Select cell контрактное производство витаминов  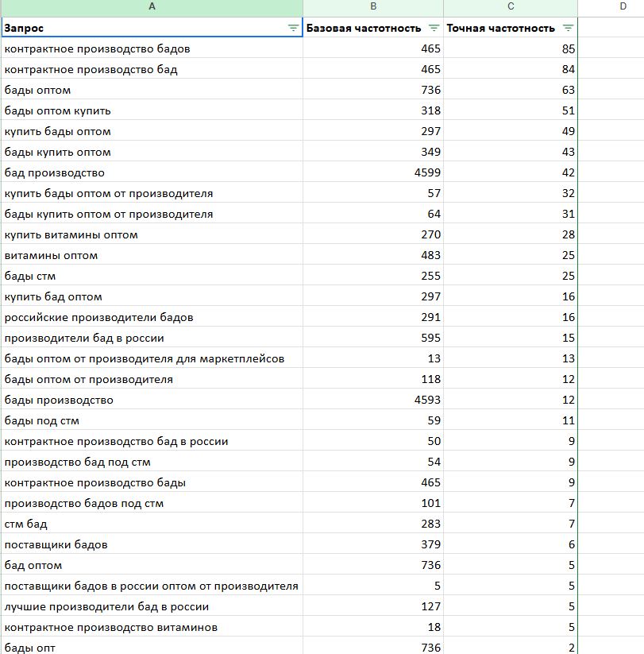click(x=152, y=627)
